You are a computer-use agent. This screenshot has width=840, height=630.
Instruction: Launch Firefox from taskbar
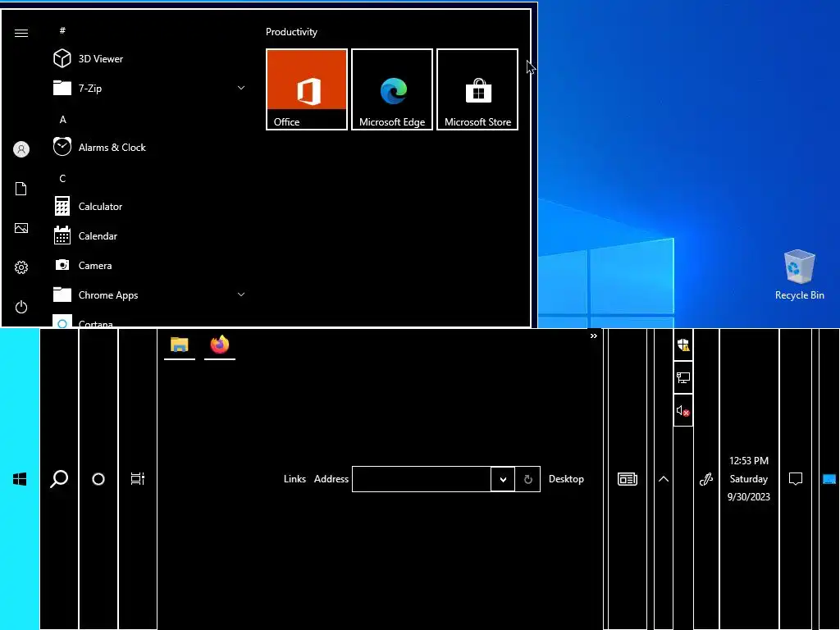point(220,345)
